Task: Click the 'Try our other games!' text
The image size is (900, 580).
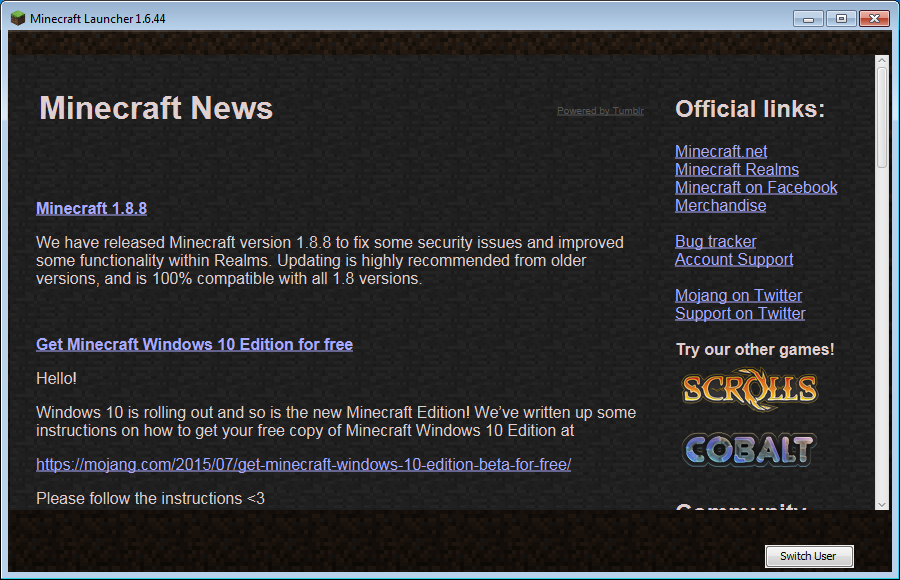Action: (x=755, y=350)
